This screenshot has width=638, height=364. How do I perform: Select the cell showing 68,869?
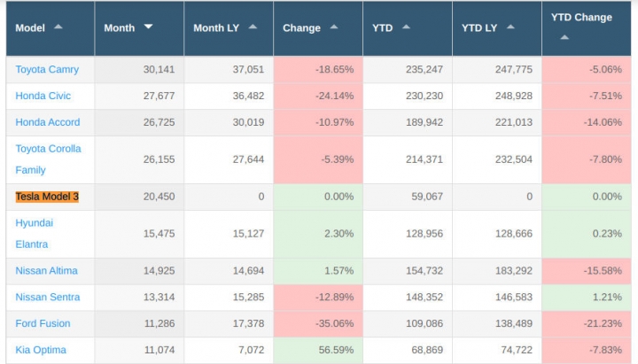tap(408, 350)
